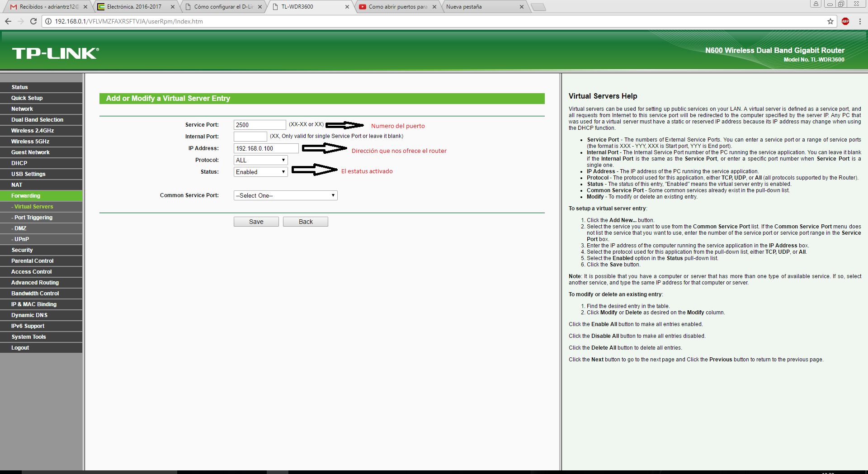The height and width of the screenshot is (474, 868).
Task: Open Guest Network menu
Action: click(41, 152)
